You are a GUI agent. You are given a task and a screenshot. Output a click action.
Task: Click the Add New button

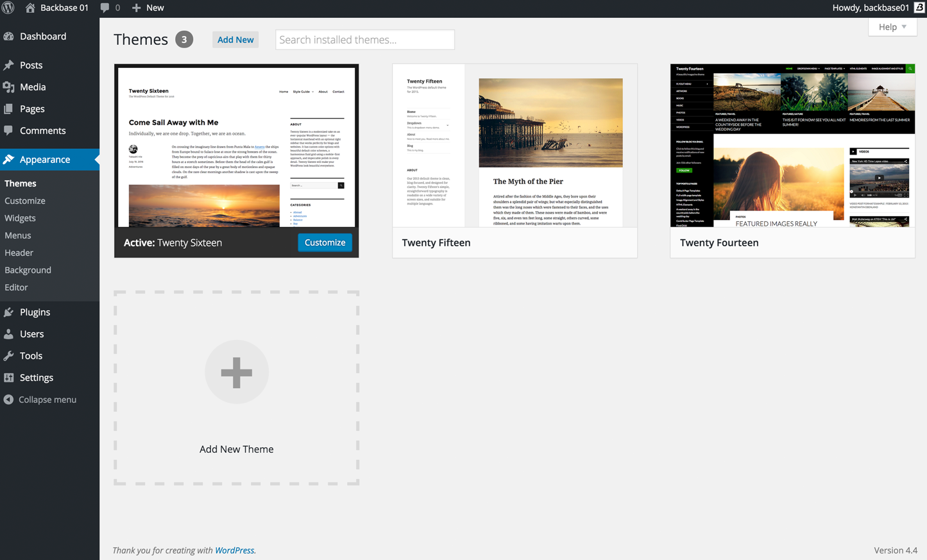pos(235,40)
